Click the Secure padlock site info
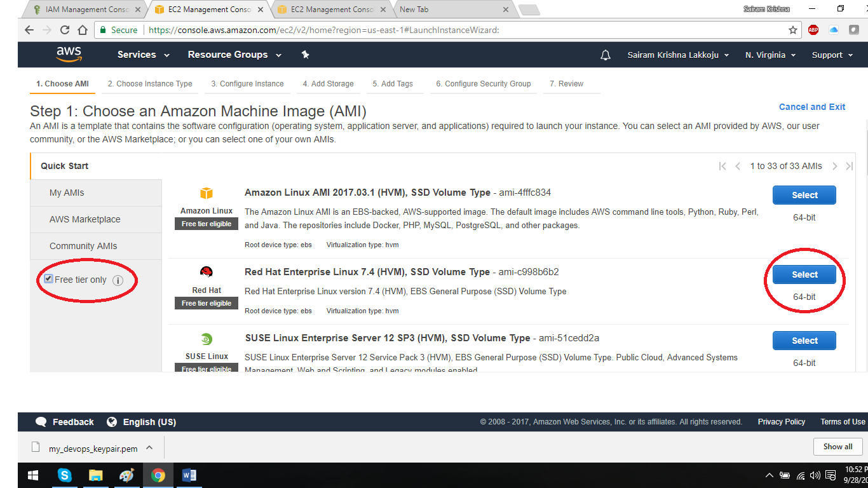The height and width of the screenshot is (488, 868). pyautogui.click(x=118, y=30)
